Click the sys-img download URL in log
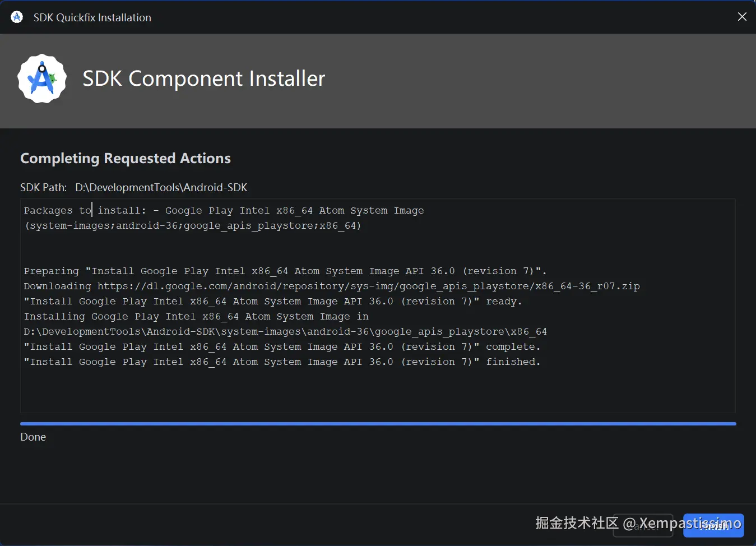Viewport: 756px width, 546px height. click(x=368, y=286)
